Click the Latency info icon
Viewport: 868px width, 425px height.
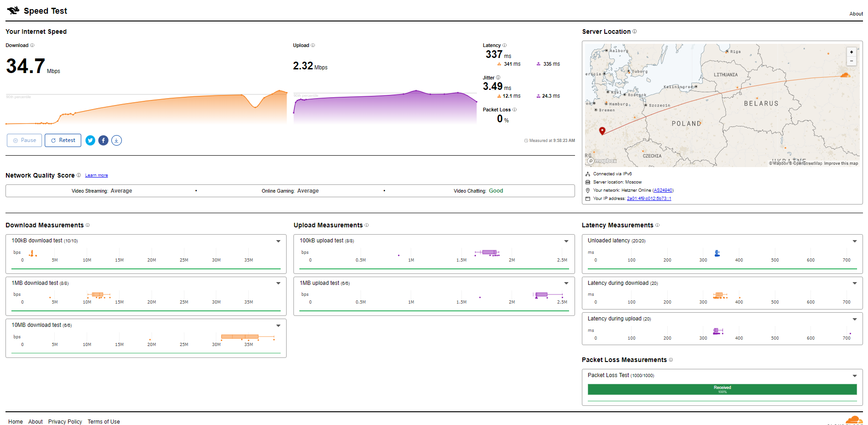(504, 45)
